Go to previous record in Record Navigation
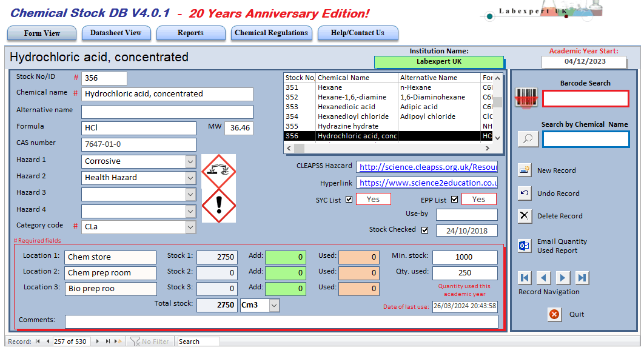644x350 pixels. tap(544, 278)
